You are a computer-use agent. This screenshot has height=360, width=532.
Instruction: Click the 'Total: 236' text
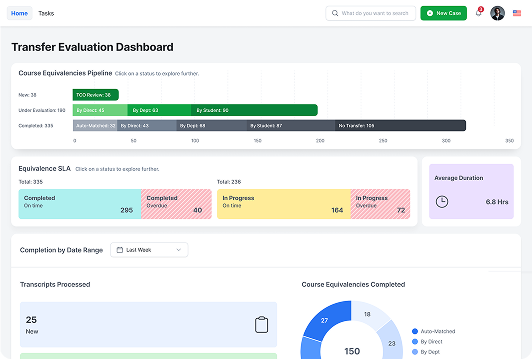pos(229,182)
